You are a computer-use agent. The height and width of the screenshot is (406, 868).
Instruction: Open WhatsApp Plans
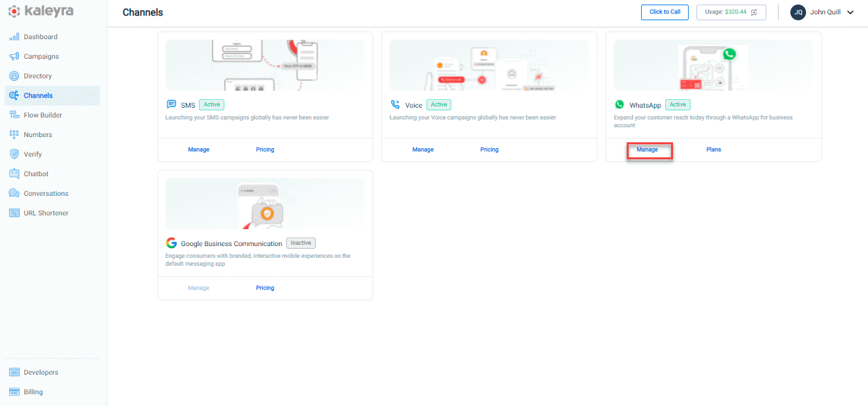pyautogui.click(x=713, y=149)
